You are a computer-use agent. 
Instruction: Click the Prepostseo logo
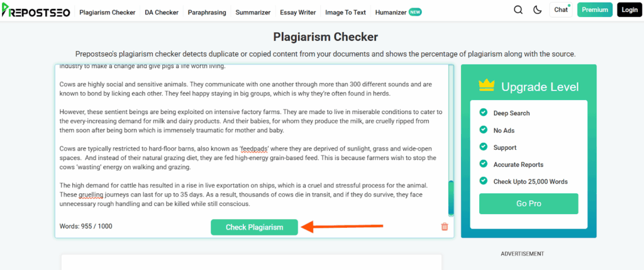(35, 11)
